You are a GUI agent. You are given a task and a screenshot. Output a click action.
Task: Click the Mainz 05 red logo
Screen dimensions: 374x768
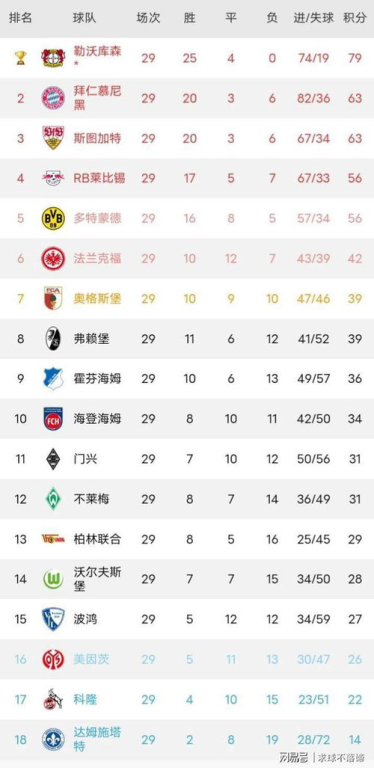pos(53,659)
